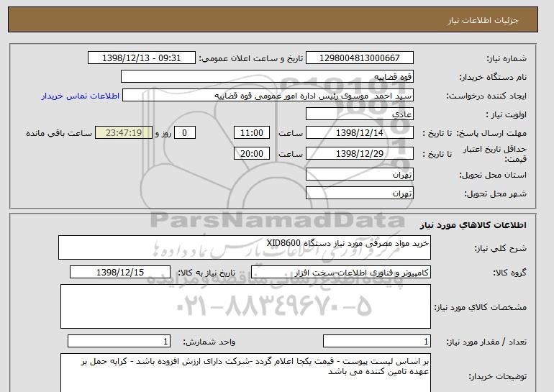554x392 pixels.
Task: Click the need number field 1298004813000667
Action: coord(359,58)
